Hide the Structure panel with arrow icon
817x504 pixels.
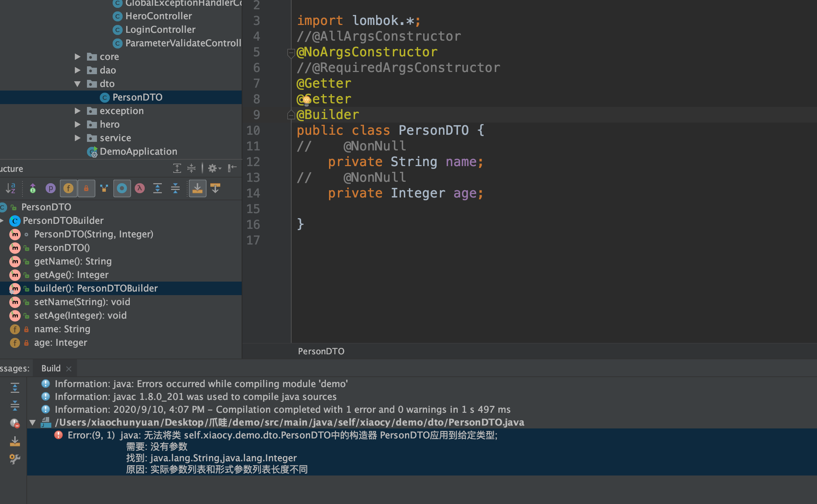click(x=232, y=168)
